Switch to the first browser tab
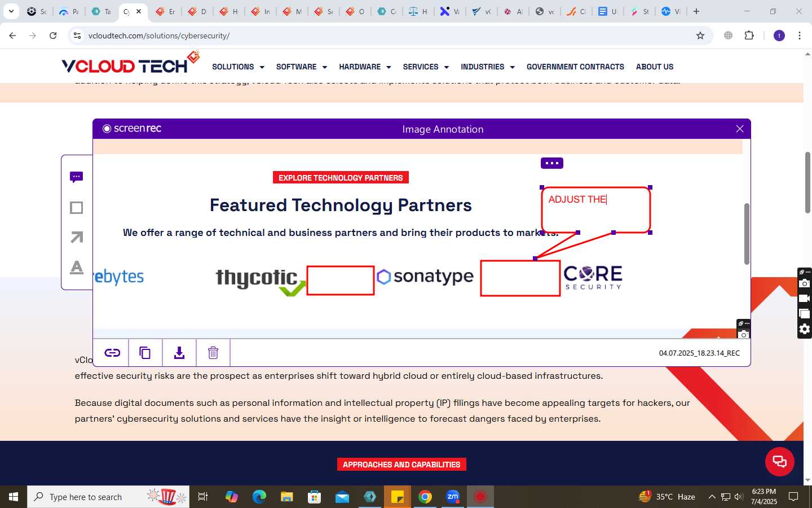This screenshot has height=508, width=812. point(37,11)
